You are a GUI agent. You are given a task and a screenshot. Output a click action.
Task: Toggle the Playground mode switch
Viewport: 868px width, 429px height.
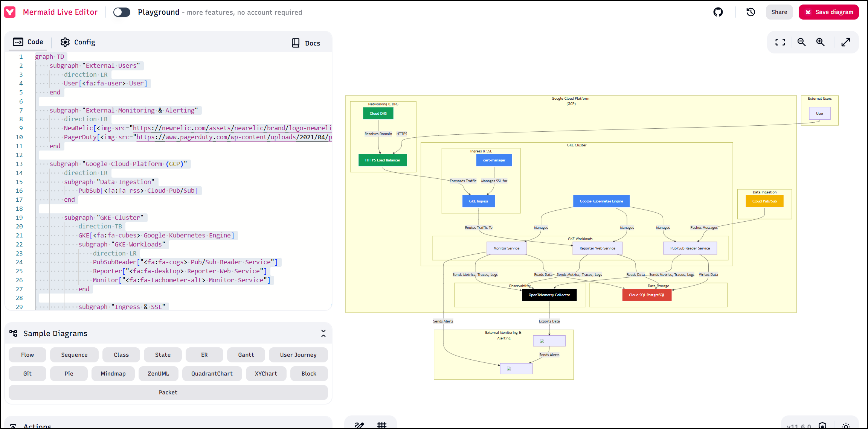[x=122, y=12]
